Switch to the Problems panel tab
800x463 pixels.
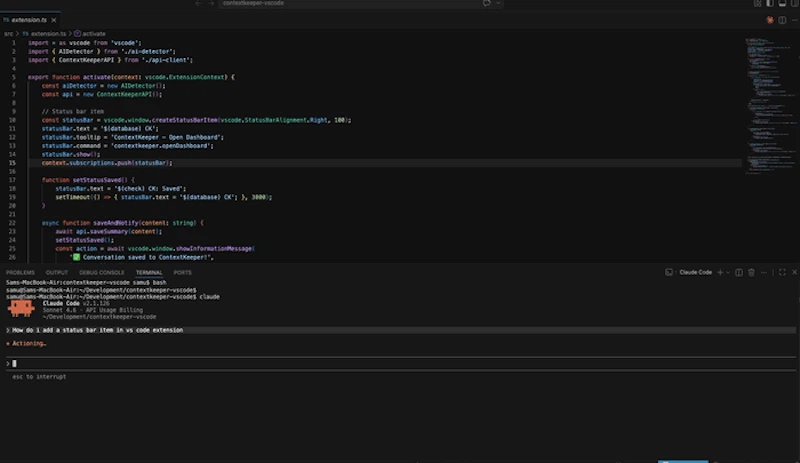[x=20, y=273]
